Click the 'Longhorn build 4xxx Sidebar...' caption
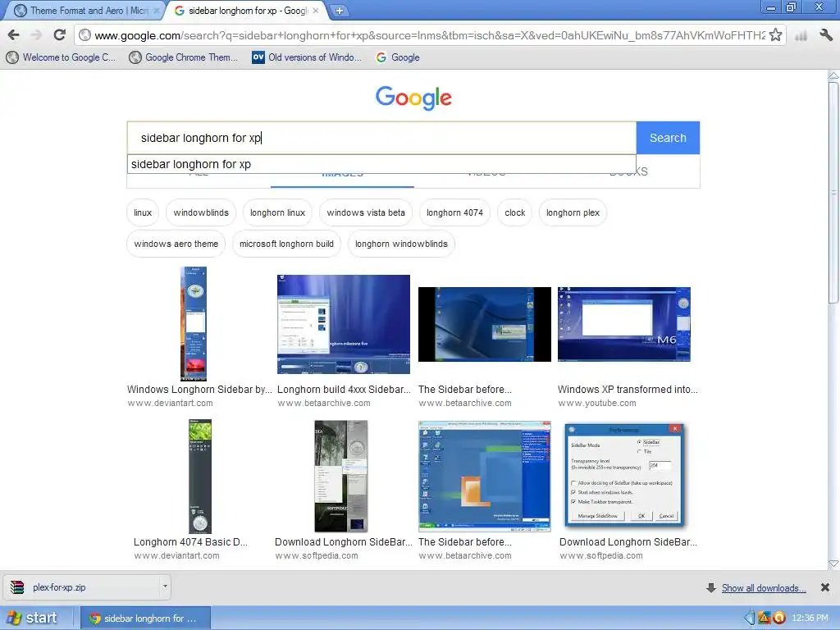The width and height of the screenshot is (840, 630). (x=344, y=390)
